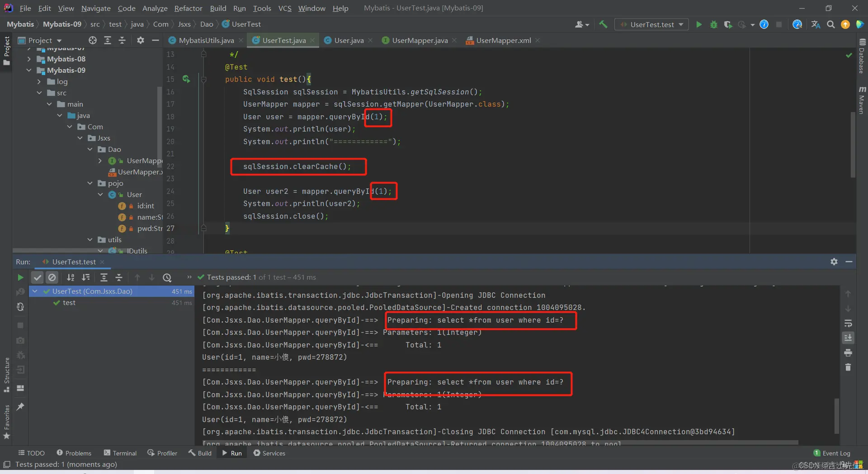The image size is (868, 474).
Task: Collapse the utils package
Action: pos(90,239)
